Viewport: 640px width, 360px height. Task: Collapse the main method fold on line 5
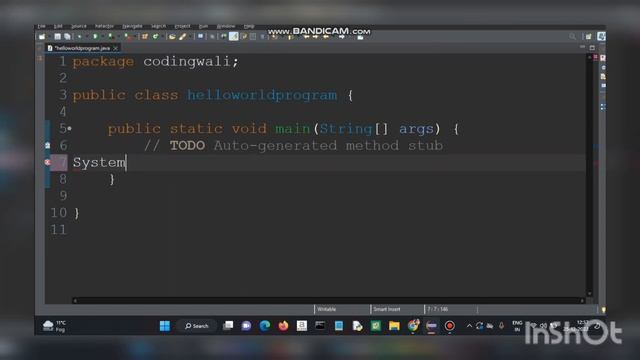tap(69, 129)
